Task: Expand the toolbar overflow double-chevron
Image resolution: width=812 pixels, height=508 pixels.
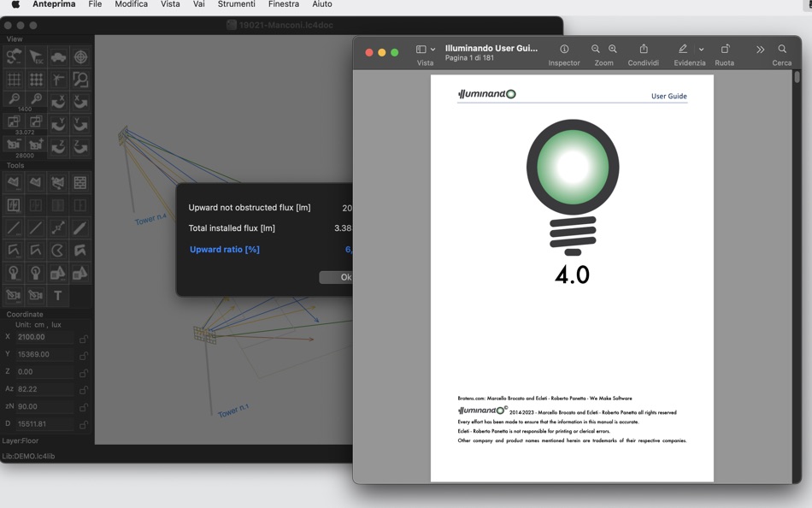Action: click(x=760, y=50)
